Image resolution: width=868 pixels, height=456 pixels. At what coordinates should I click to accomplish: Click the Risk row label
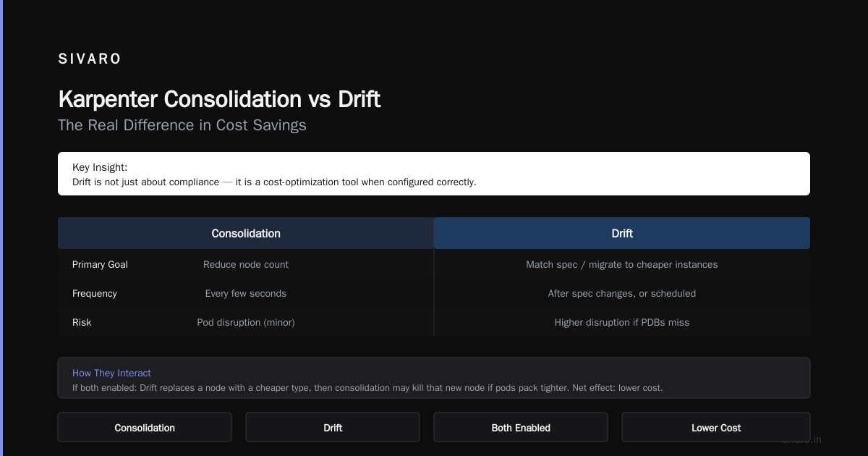[x=82, y=322]
